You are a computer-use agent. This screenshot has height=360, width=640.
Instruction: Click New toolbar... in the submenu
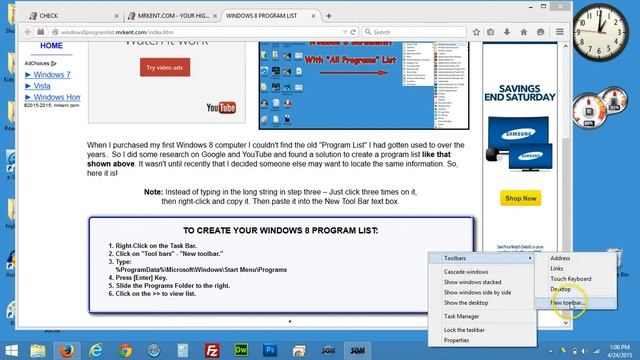click(x=576, y=303)
